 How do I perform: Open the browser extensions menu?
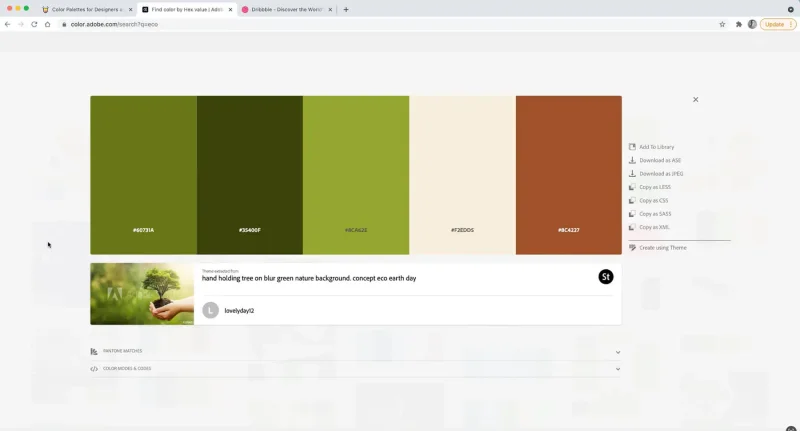738,24
